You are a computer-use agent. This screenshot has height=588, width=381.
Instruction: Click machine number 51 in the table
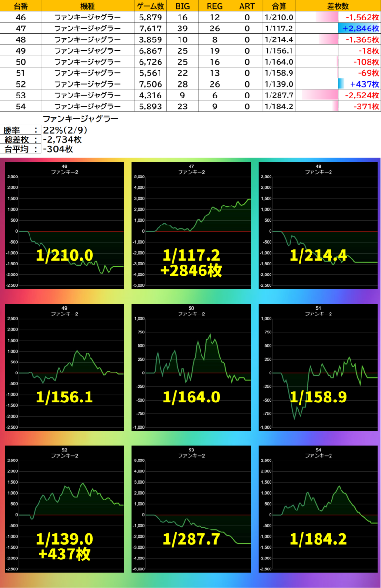[21, 73]
